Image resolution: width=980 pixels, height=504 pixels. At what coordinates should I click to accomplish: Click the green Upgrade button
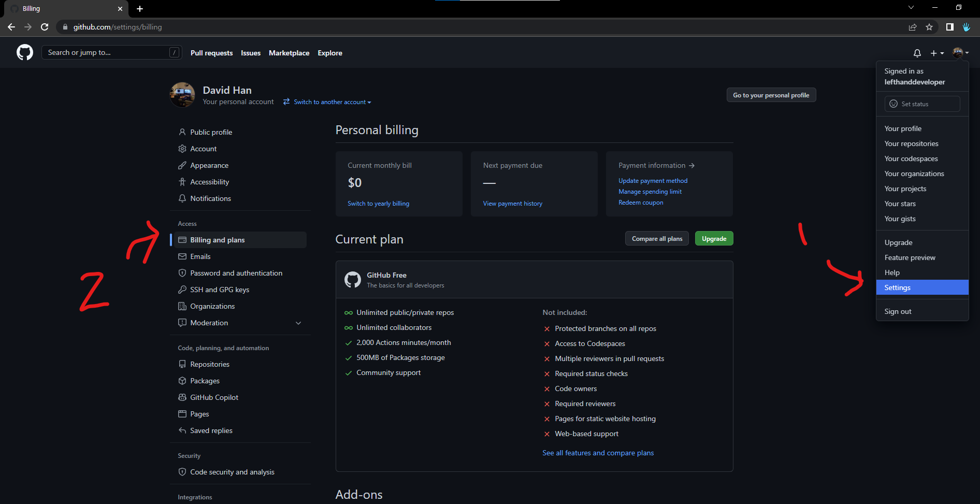pyautogui.click(x=714, y=238)
